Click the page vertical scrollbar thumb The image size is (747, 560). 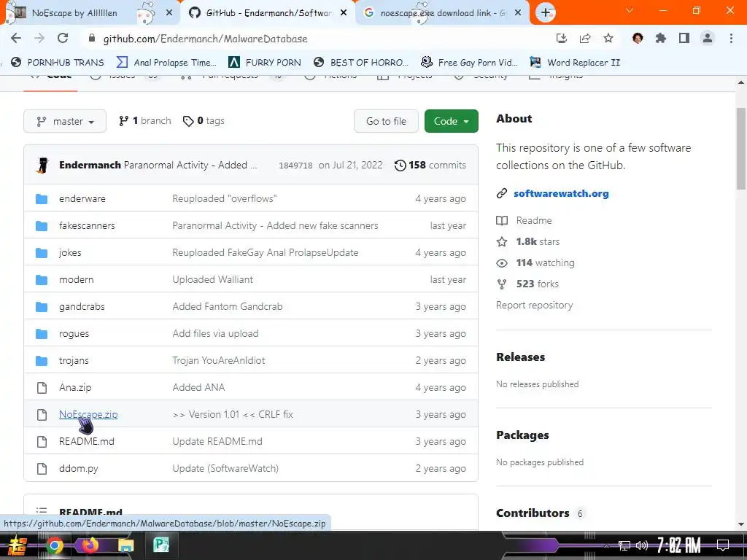click(x=741, y=149)
